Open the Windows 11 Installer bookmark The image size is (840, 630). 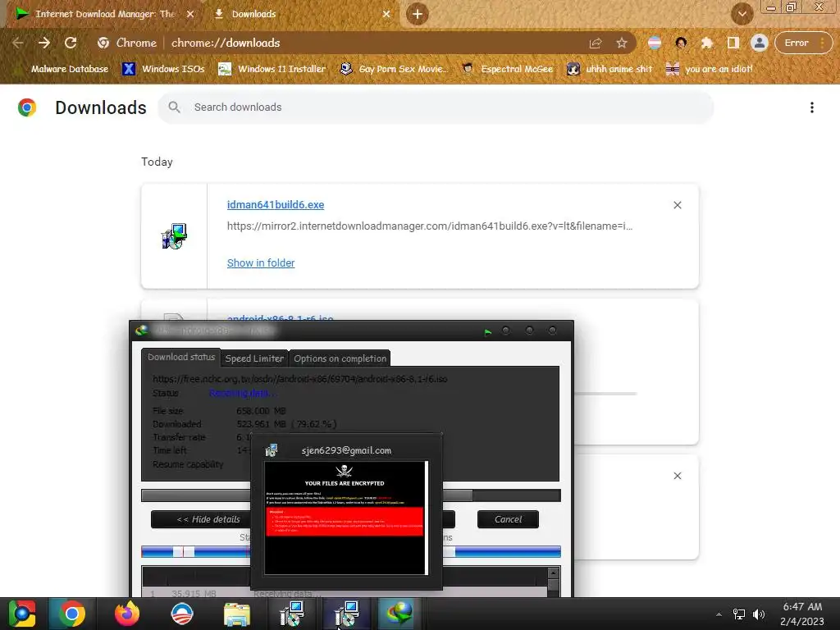click(272, 69)
